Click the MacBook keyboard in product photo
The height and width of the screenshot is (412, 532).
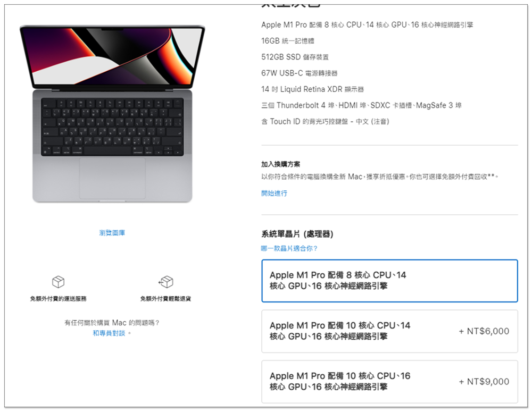[112, 127]
